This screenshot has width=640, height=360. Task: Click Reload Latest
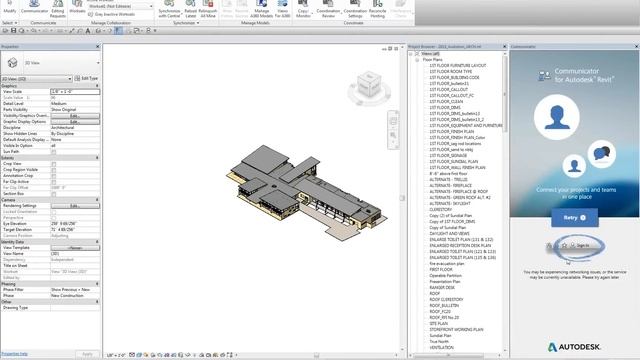point(191,8)
